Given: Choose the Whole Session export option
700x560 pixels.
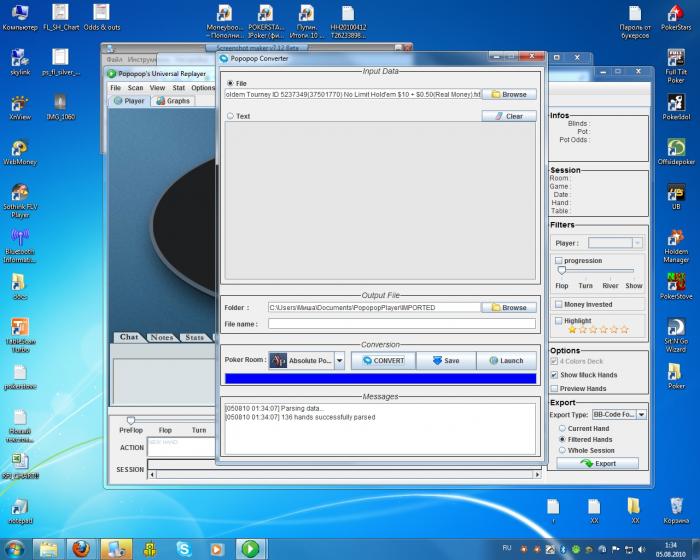Looking at the screenshot, I should 560,450.
